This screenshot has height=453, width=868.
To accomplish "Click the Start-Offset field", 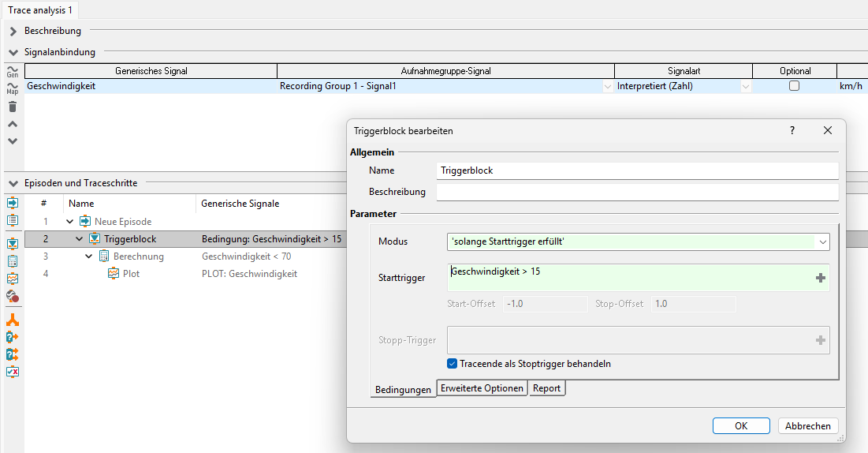I will [546, 304].
